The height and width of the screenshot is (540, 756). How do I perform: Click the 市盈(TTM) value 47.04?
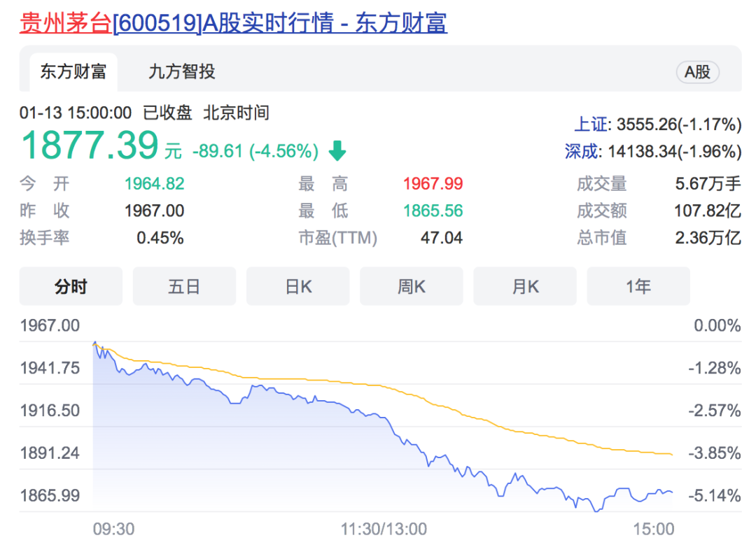point(442,238)
